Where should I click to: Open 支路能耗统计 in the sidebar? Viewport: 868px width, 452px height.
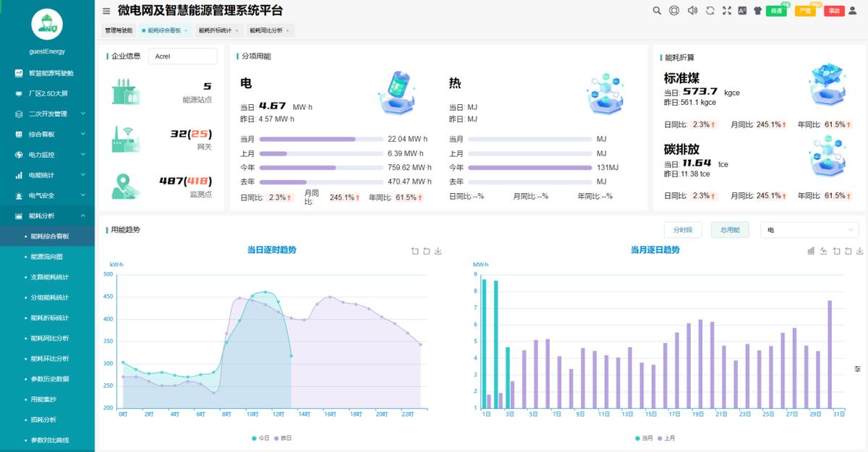[47, 277]
